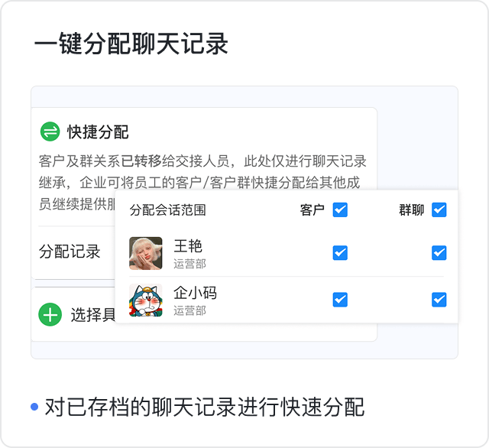This screenshot has width=489, height=448.
Task: Click the 群聊 column header label
Action: (411, 210)
